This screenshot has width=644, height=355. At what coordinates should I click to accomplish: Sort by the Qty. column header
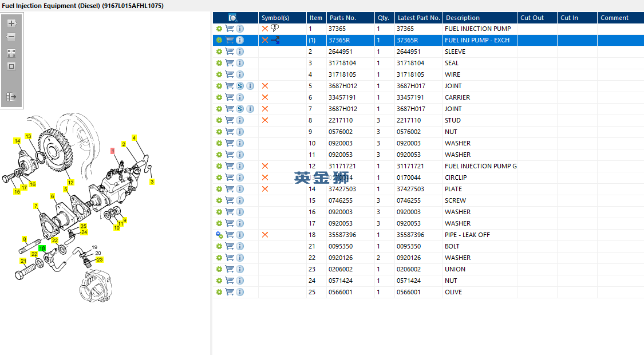(x=385, y=18)
